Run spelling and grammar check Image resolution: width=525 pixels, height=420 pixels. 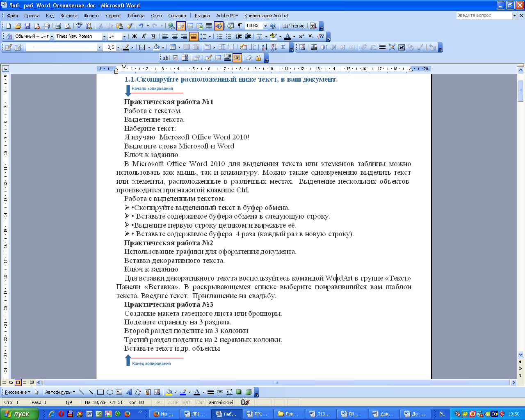click(79, 26)
